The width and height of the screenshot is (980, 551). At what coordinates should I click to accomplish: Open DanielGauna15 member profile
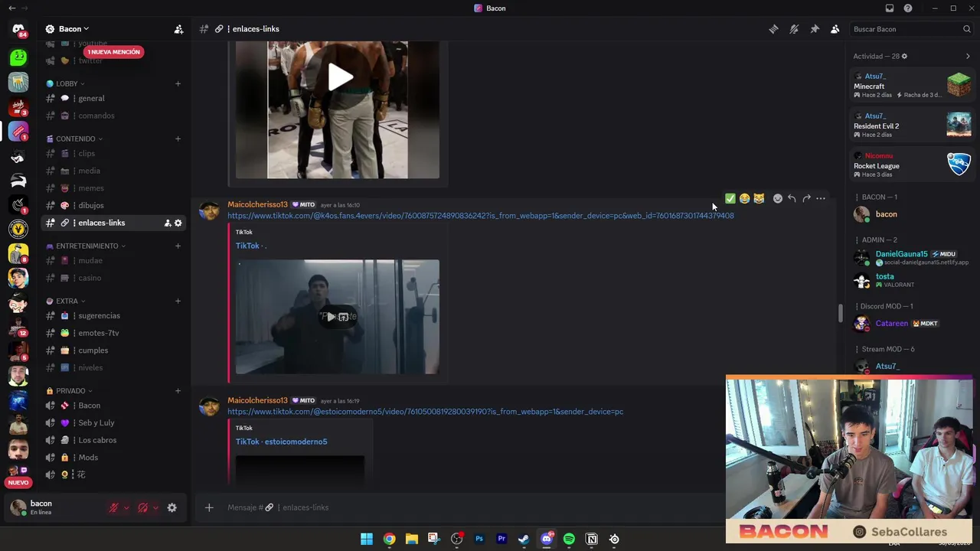(912, 258)
